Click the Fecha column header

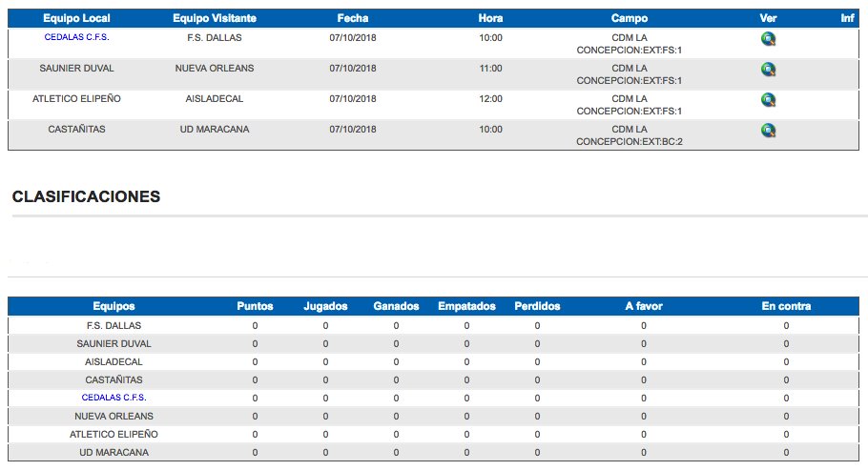point(353,18)
